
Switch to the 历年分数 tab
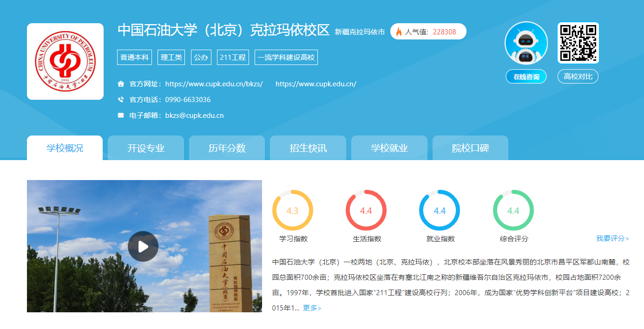point(227,148)
